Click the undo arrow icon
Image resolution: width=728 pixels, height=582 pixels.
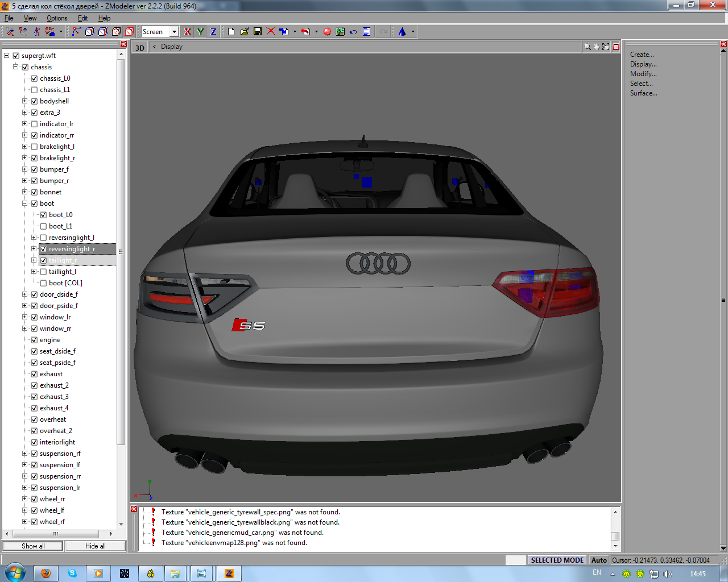[x=353, y=32]
